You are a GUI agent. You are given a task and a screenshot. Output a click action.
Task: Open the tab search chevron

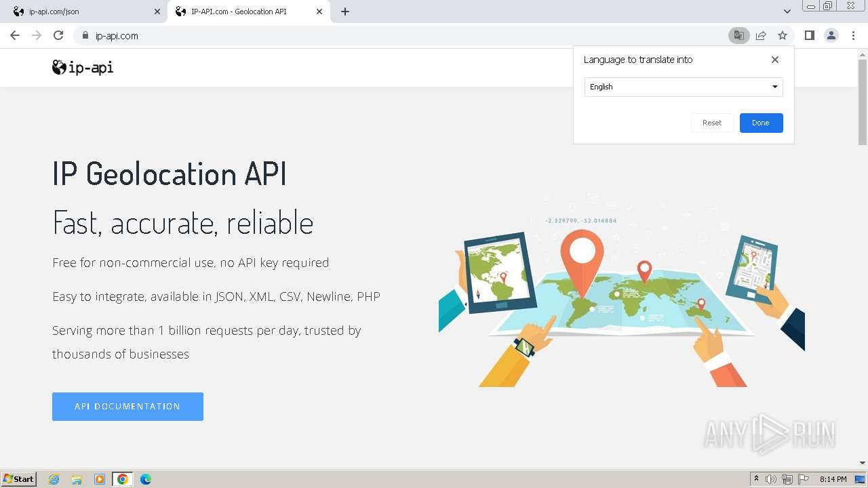click(x=787, y=12)
